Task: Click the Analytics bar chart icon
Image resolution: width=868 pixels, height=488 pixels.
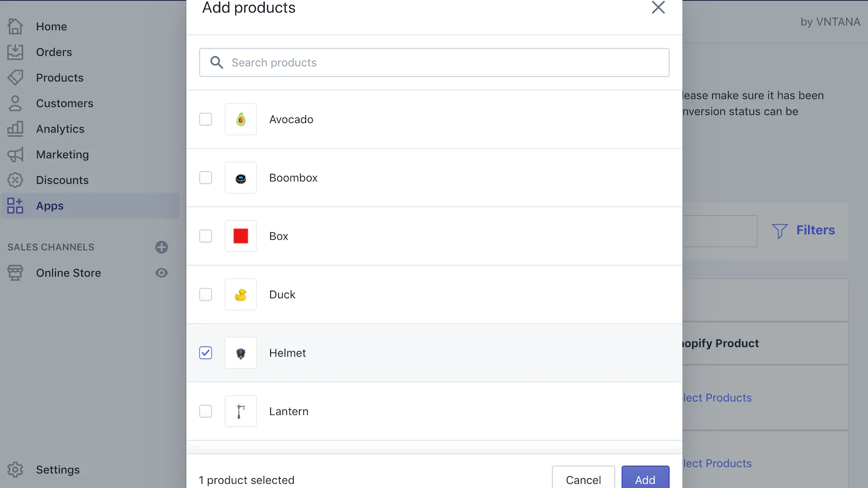Action: (15, 129)
